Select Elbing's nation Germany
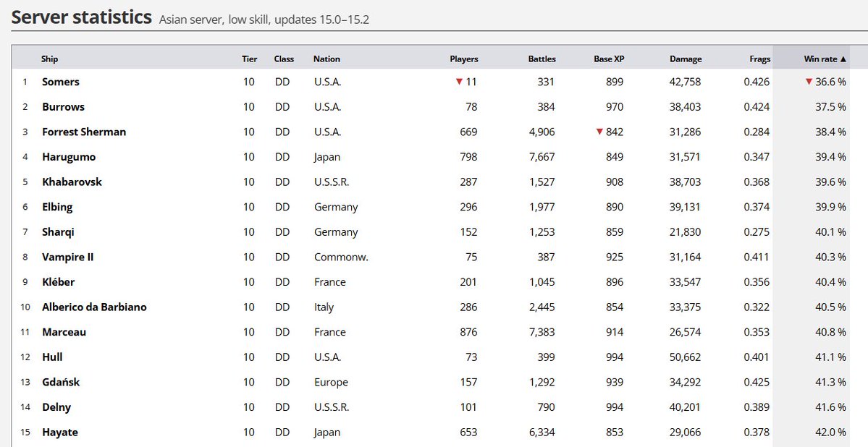Screen dimensions: 868x447 tap(336, 207)
